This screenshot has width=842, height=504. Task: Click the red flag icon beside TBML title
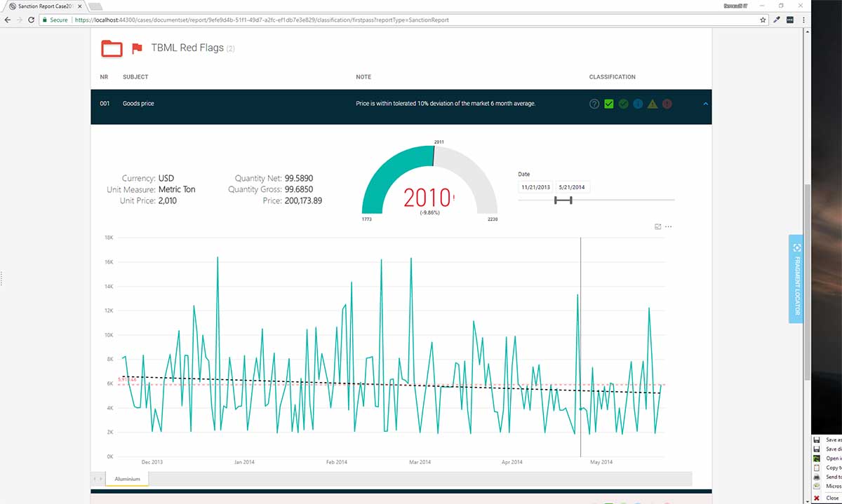click(137, 48)
